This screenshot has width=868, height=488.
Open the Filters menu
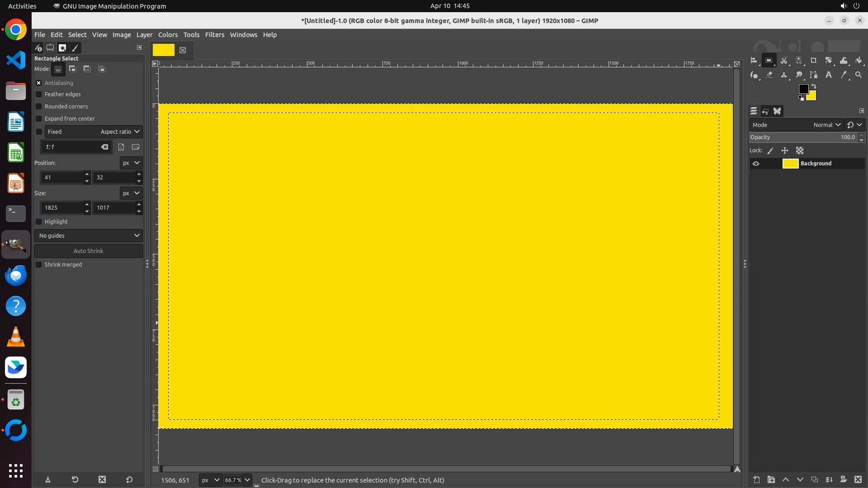point(214,35)
